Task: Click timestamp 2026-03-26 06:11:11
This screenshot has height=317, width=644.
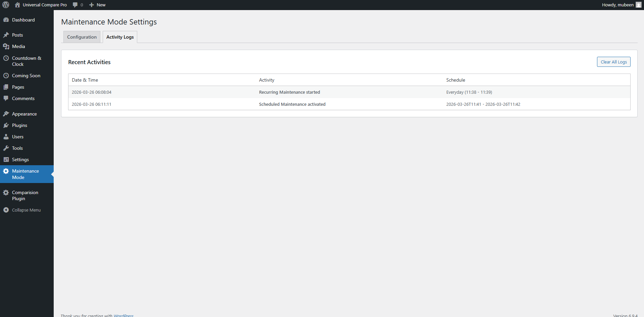Action: (92, 104)
